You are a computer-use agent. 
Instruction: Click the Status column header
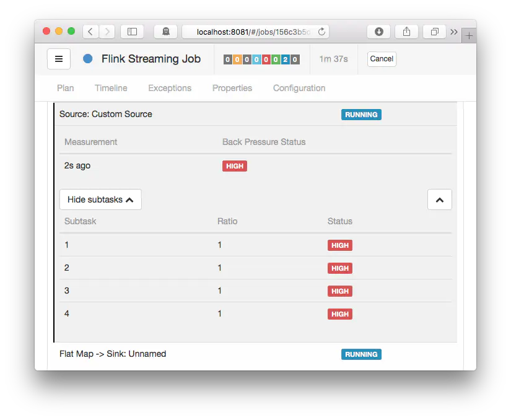pos(340,221)
